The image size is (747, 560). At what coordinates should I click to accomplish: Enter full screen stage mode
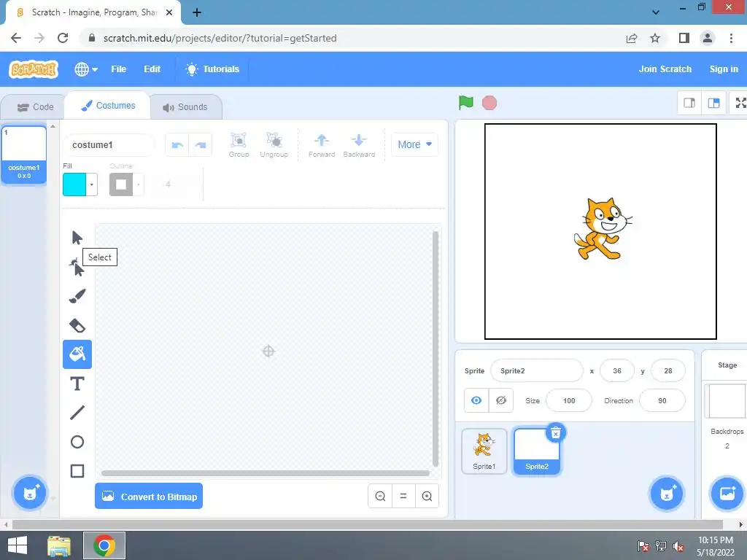(740, 103)
